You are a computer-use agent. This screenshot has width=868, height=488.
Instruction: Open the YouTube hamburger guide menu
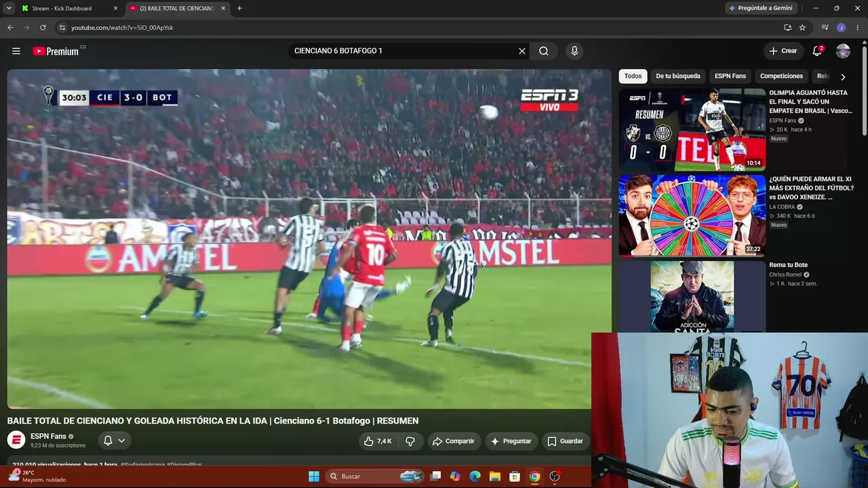tap(16, 51)
